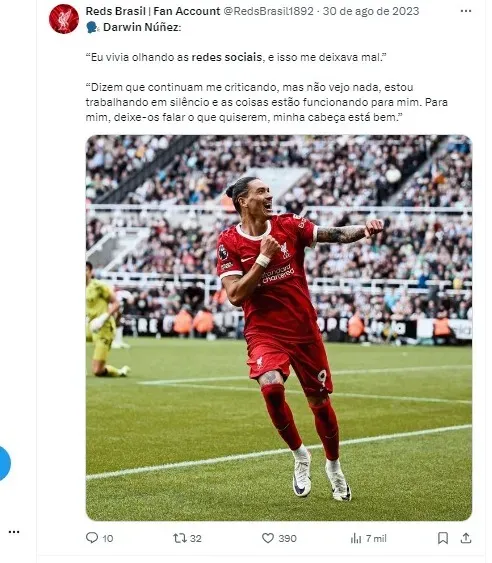Open the Reds Brasil | Fan Account name link
492x563 pixels.
click(x=153, y=11)
